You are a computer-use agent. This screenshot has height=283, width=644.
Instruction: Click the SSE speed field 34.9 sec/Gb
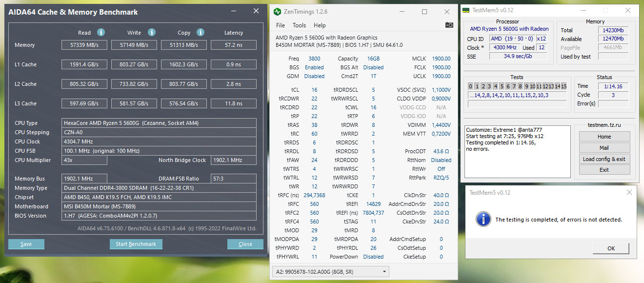518,57
